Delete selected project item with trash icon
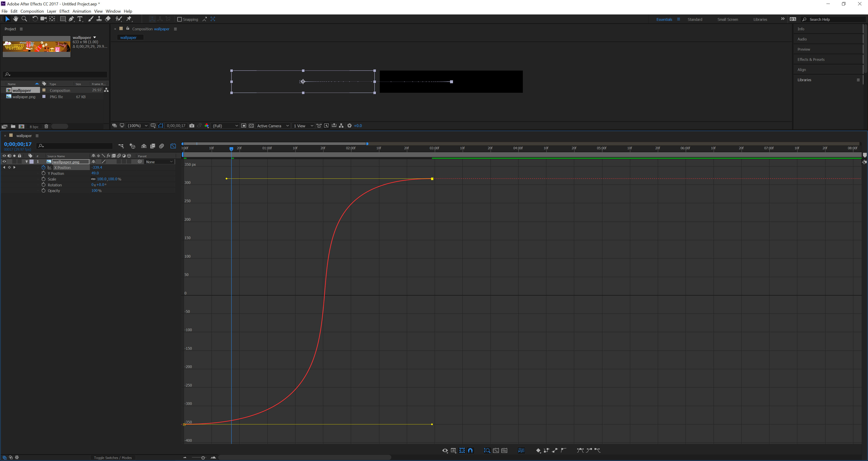The height and width of the screenshot is (461, 868). click(47, 126)
